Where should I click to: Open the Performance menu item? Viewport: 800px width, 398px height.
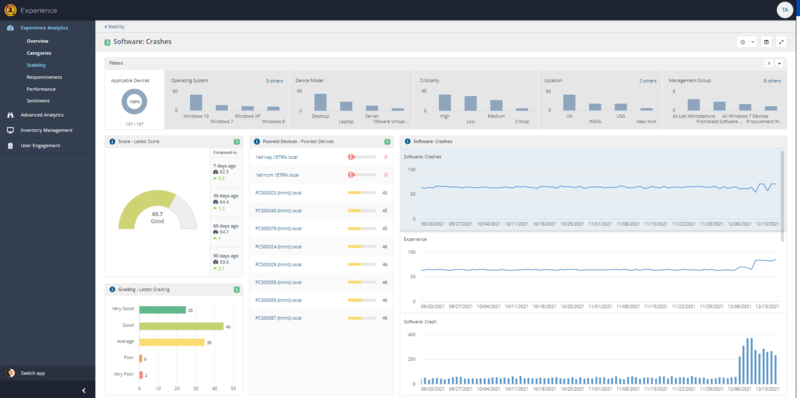point(41,89)
